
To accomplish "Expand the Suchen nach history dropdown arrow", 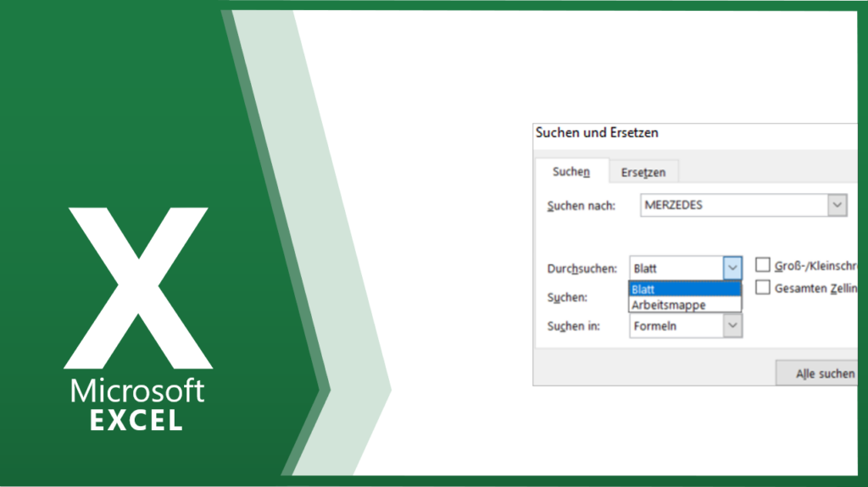I will tap(837, 205).
